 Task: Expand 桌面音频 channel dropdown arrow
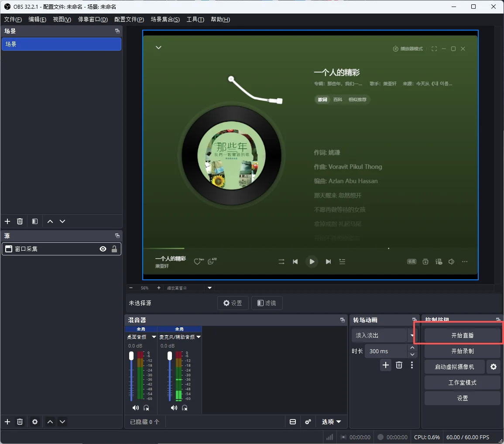tap(154, 337)
